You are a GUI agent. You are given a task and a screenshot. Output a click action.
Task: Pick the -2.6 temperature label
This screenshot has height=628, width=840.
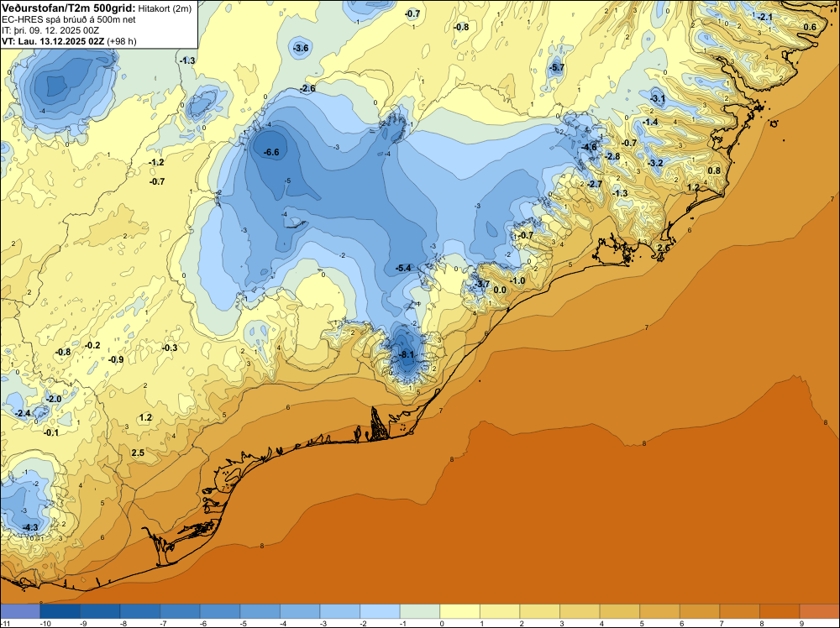point(307,88)
